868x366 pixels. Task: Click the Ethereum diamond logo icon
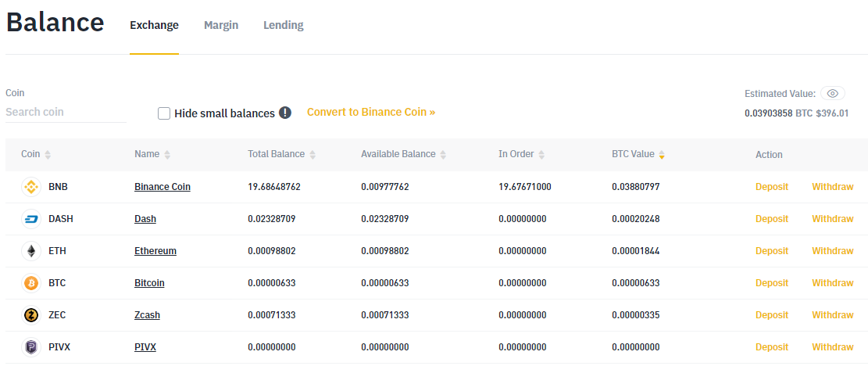pos(31,251)
